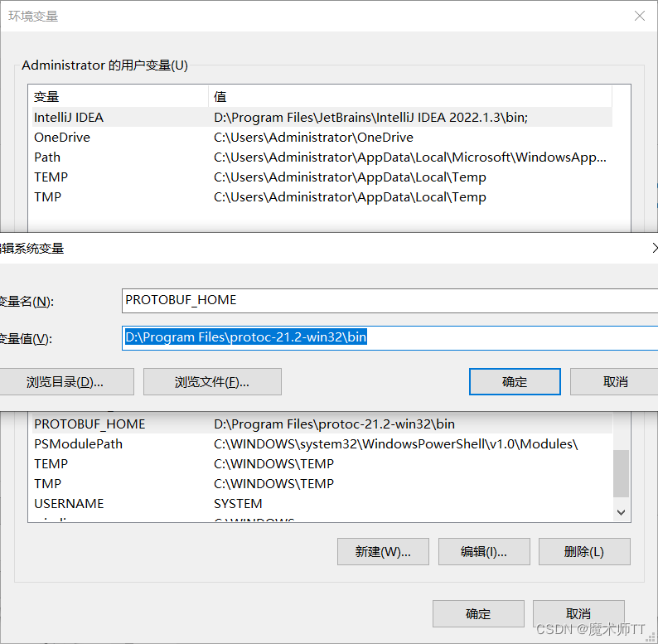Select system TEMP row C:\WINDOWS\TEMP

click(x=322, y=463)
